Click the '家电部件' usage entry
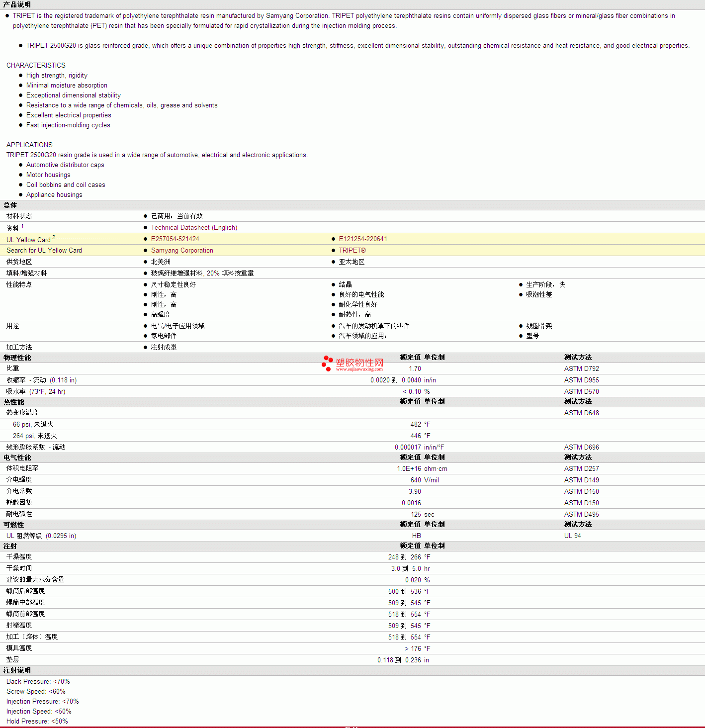 (164, 336)
